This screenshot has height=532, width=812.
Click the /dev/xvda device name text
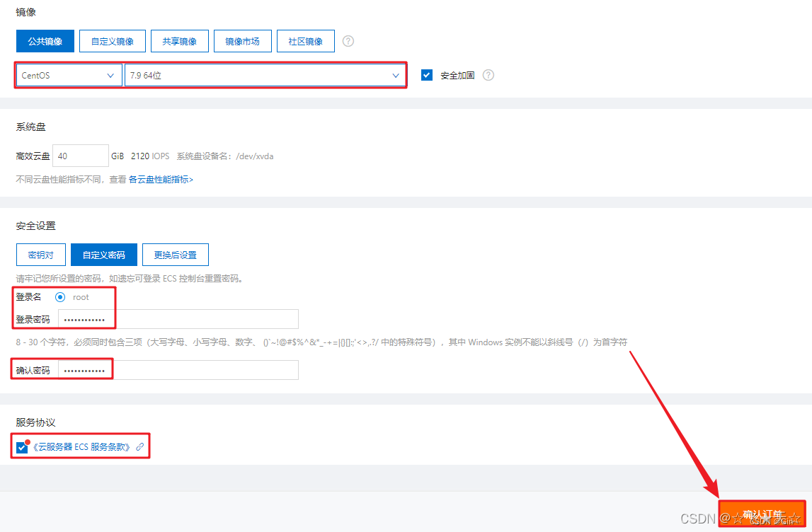pos(255,156)
